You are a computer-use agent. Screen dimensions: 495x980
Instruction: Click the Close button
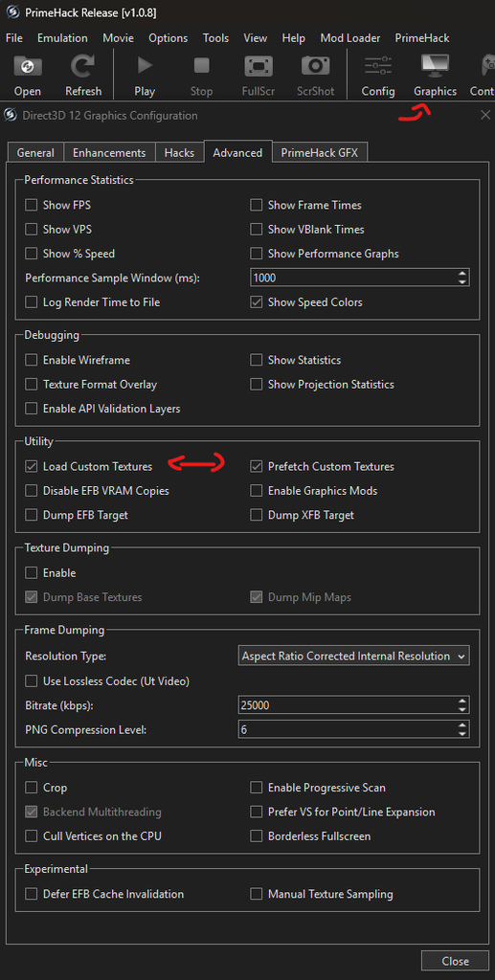pyautogui.click(x=455, y=961)
